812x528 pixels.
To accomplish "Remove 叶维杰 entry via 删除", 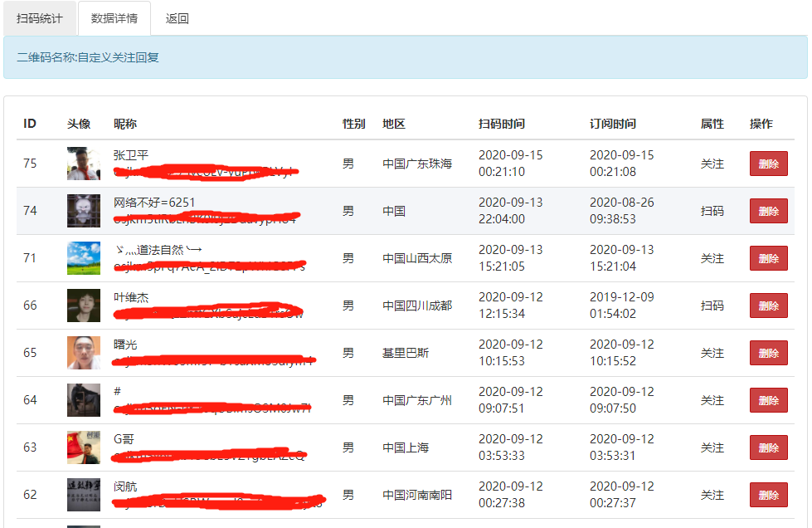I will pos(769,306).
